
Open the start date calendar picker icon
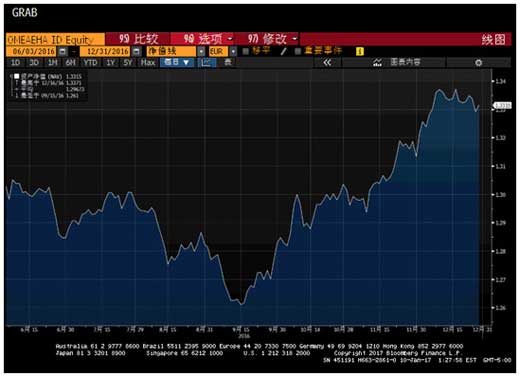pyautogui.click(x=62, y=51)
